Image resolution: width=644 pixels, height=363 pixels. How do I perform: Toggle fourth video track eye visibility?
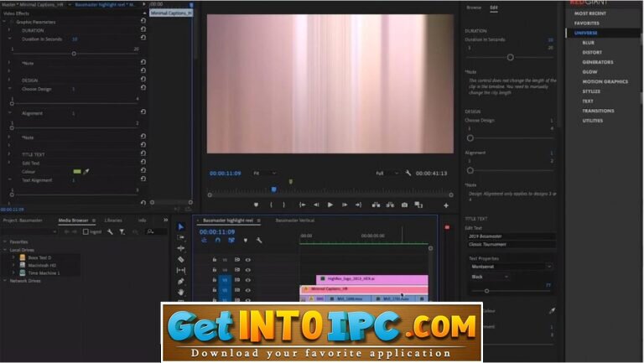click(247, 290)
